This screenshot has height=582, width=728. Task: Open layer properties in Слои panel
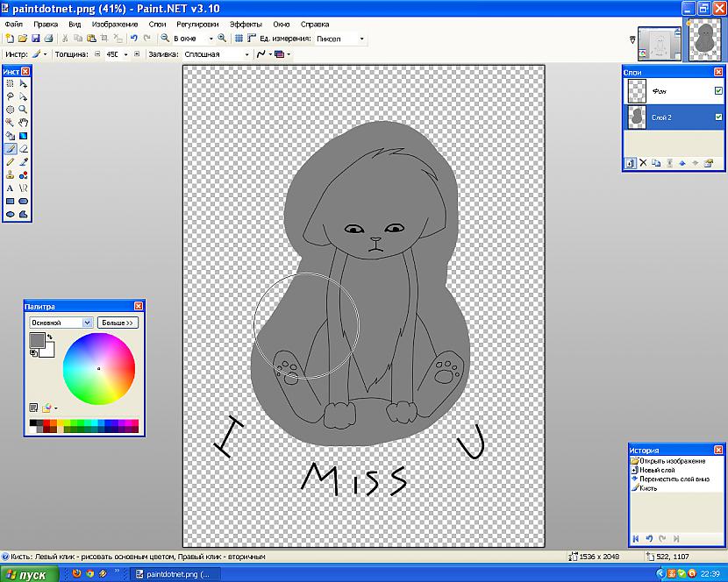click(x=708, y=163)
